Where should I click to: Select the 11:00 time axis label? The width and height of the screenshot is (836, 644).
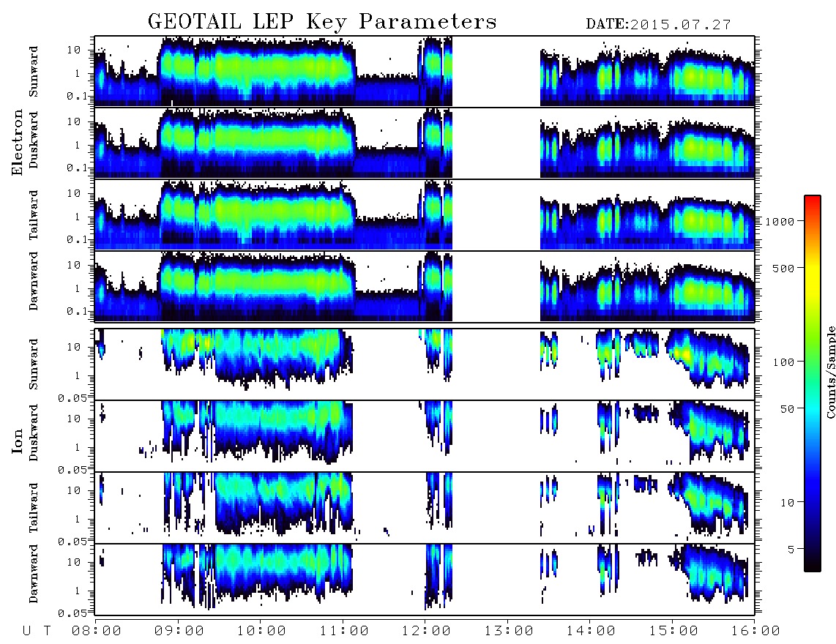coord(344,631)
